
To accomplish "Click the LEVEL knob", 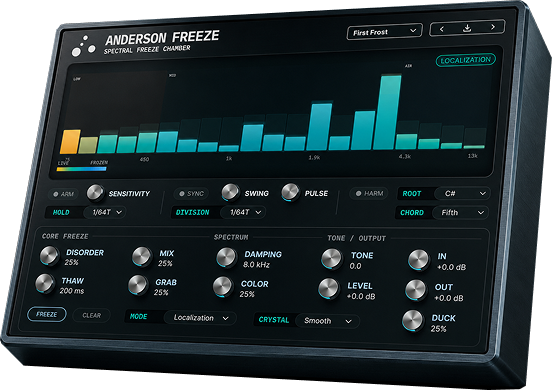I will tap(328, 289).
